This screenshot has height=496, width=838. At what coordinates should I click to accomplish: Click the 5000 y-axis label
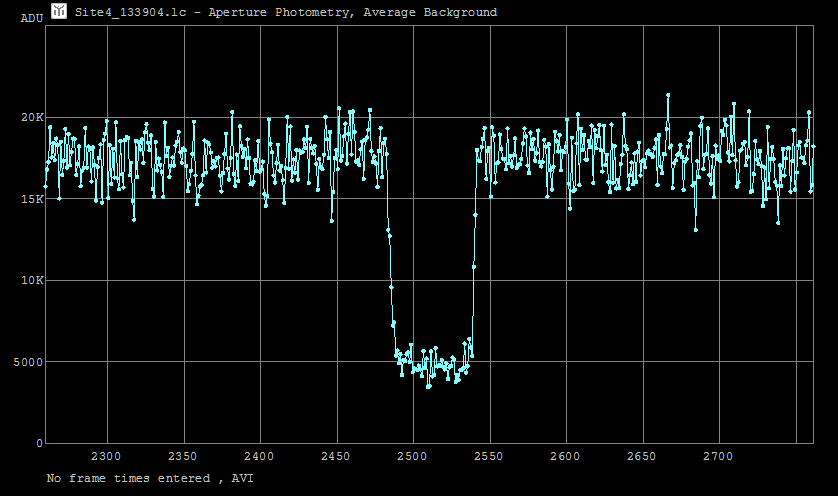(x=28, y=362)
